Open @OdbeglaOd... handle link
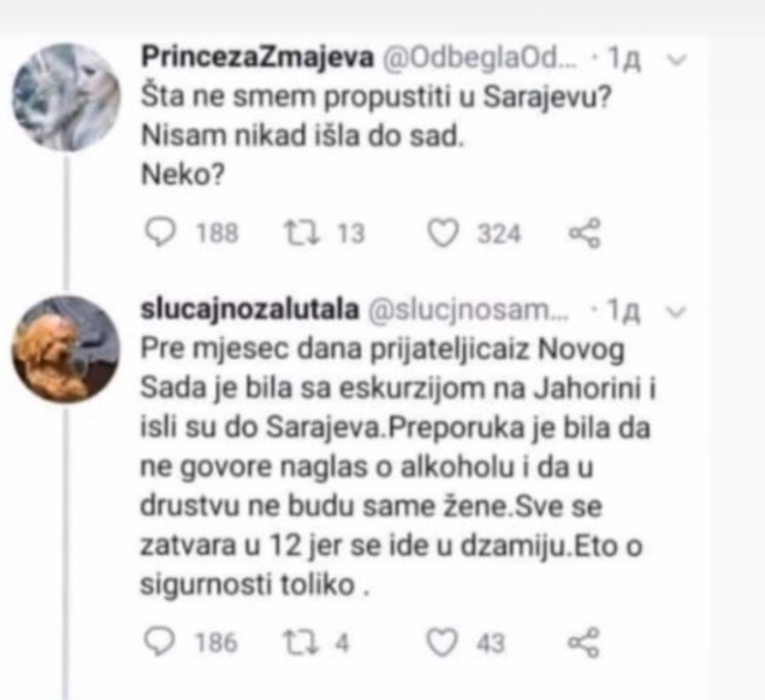This screenshot has width=765, height=700. [x=481, y=58]
